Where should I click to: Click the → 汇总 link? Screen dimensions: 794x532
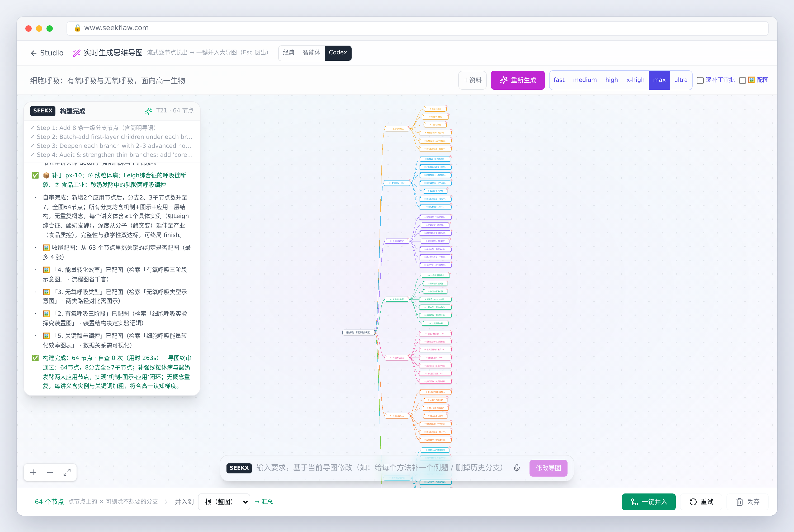tap(264, 501)
